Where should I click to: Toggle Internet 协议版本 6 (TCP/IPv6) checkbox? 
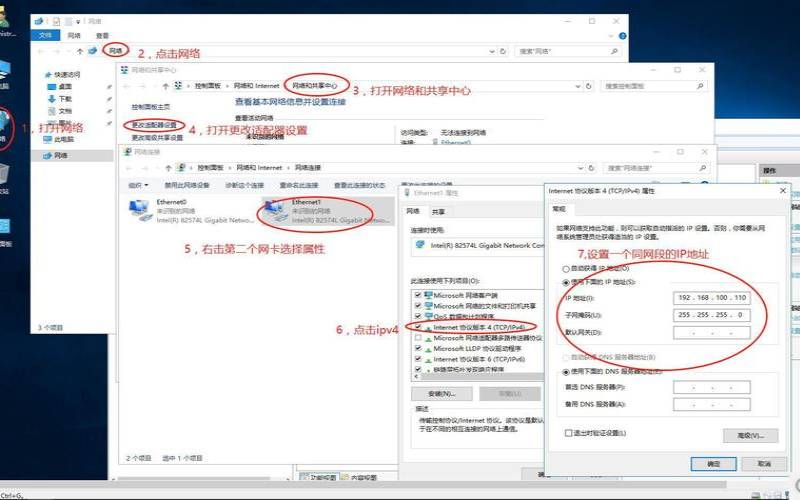coord(418,359)
